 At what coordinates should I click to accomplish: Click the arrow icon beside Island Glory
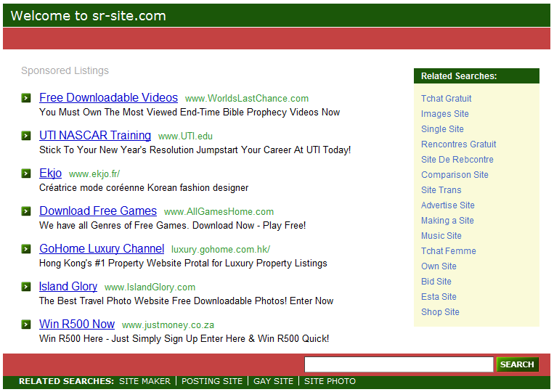pos(26,287)
